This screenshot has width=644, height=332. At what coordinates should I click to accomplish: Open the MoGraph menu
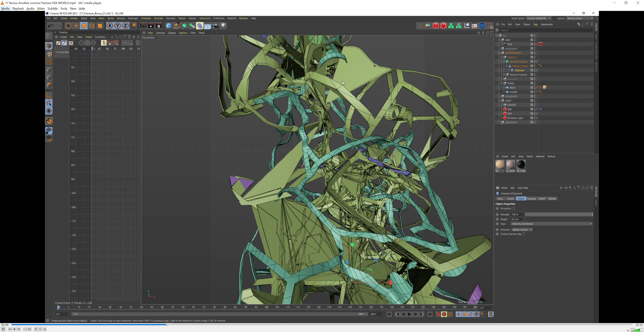pos(133,18)
